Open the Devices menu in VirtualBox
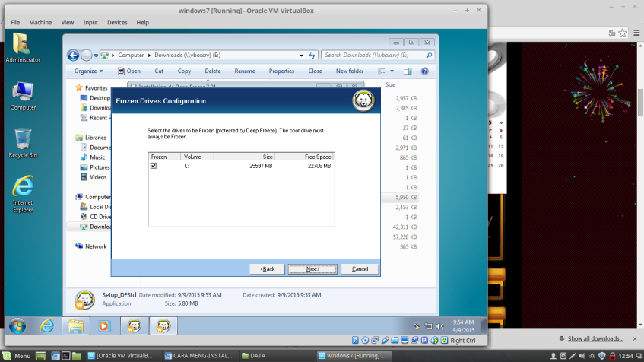 pyautogui.click(x=117, y=22)
